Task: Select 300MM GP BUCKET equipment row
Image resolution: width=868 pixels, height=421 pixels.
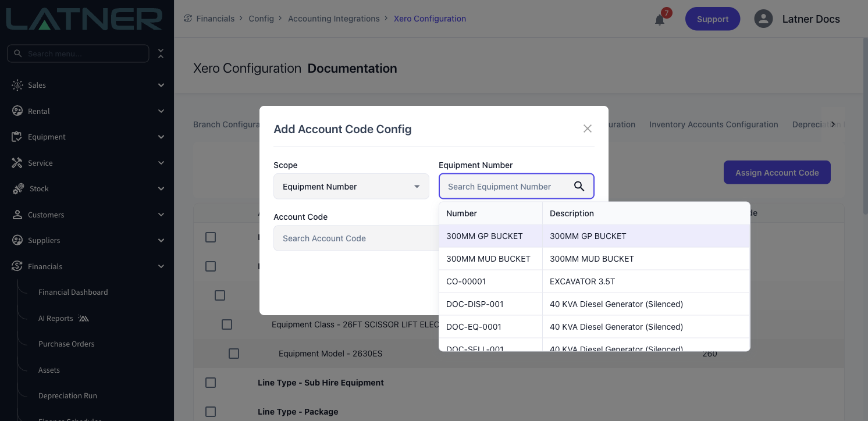Action: point(595,236)
